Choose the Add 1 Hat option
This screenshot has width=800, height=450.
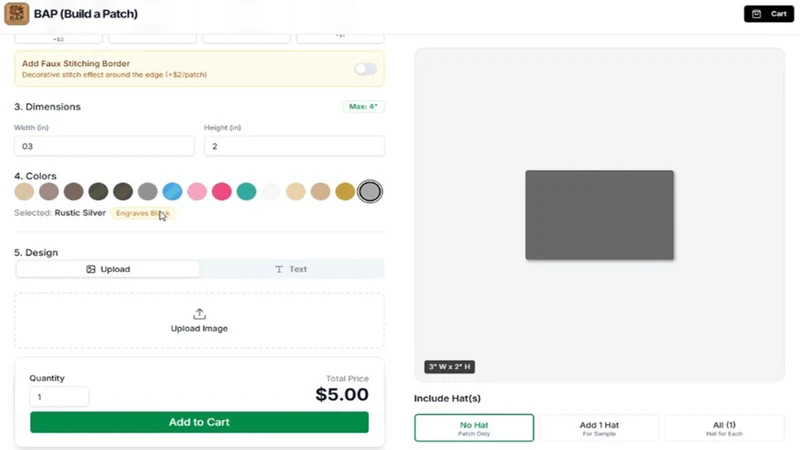599,428
